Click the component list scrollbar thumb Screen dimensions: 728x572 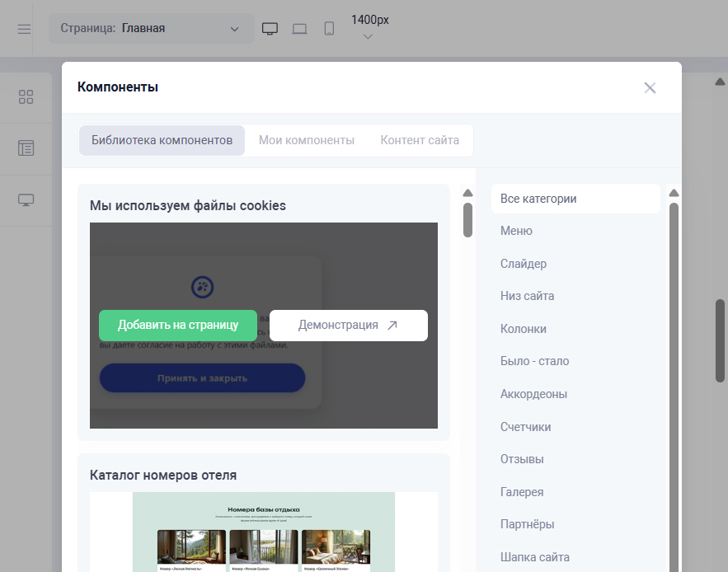pyautogui.click(x=468, y=219)
